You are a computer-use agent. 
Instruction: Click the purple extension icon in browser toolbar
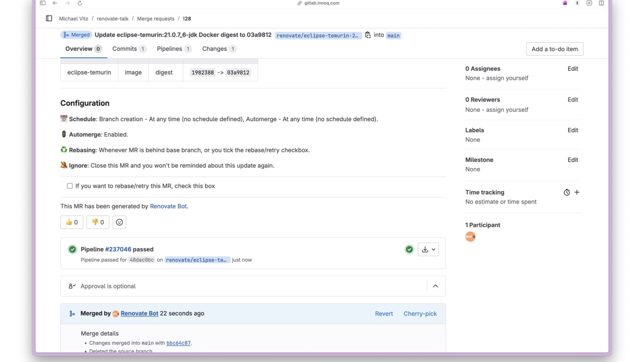pyautogui.click(x=565, y=3)
